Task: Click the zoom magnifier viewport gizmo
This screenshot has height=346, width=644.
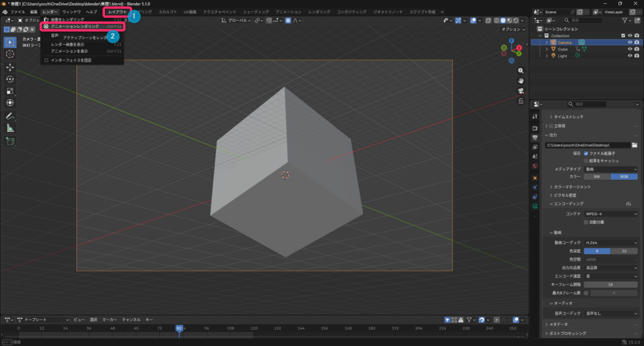Action: click(521, 70)
